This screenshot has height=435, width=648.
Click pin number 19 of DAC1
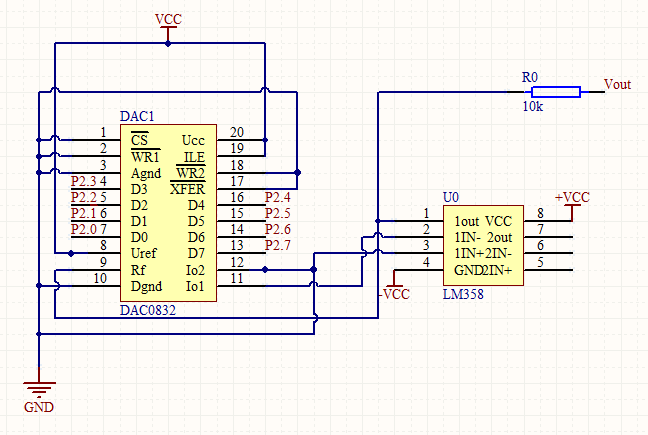pyautogui.click(x=237, y=148)
